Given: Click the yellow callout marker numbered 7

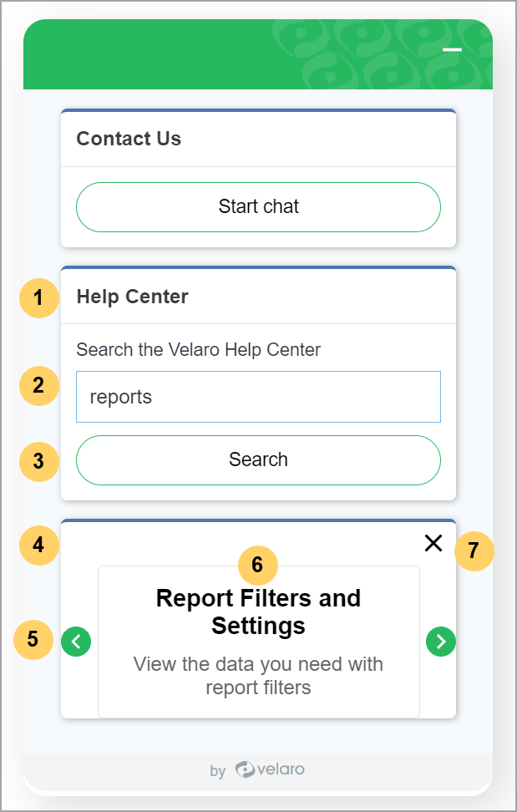Looking at the screenshot, I should (474, 551).
